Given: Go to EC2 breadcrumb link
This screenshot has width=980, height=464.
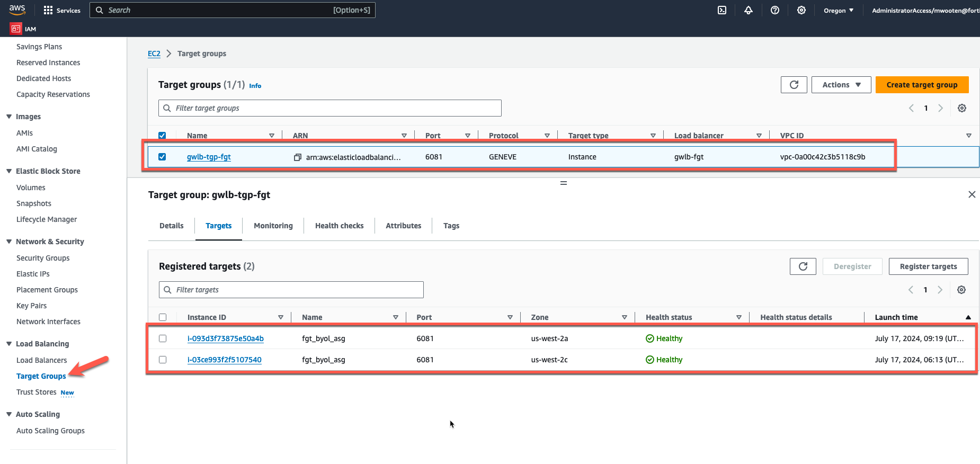Looking at the screenshot, I should coord(154,53).
